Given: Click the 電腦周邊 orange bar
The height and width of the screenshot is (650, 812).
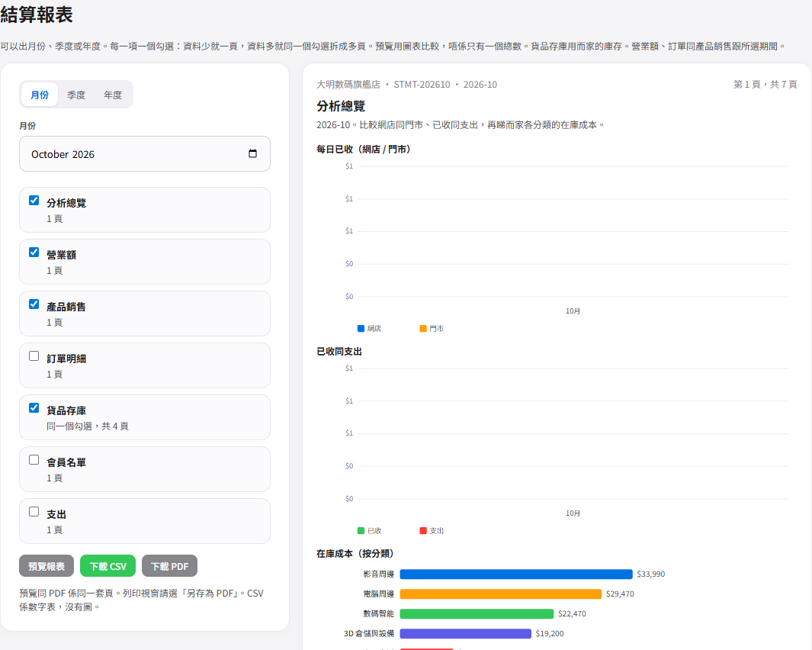Looking at the screenshot, I should [501, 594].
